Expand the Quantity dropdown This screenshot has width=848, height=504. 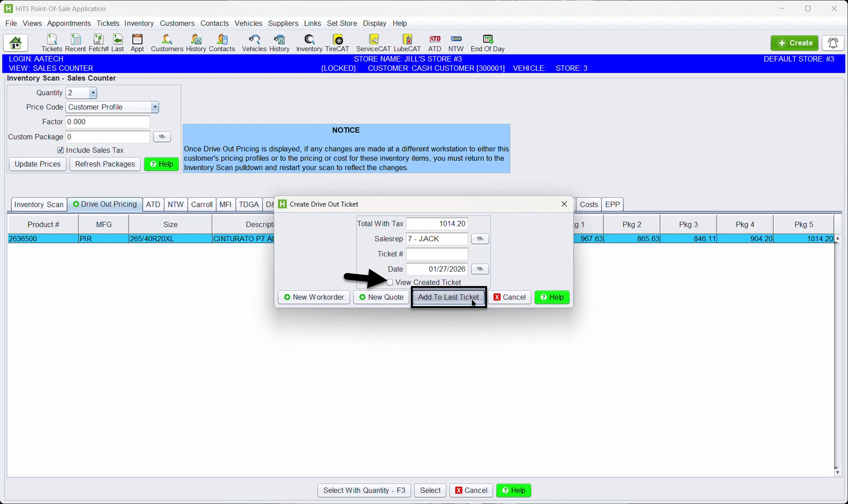coord(93,93)
